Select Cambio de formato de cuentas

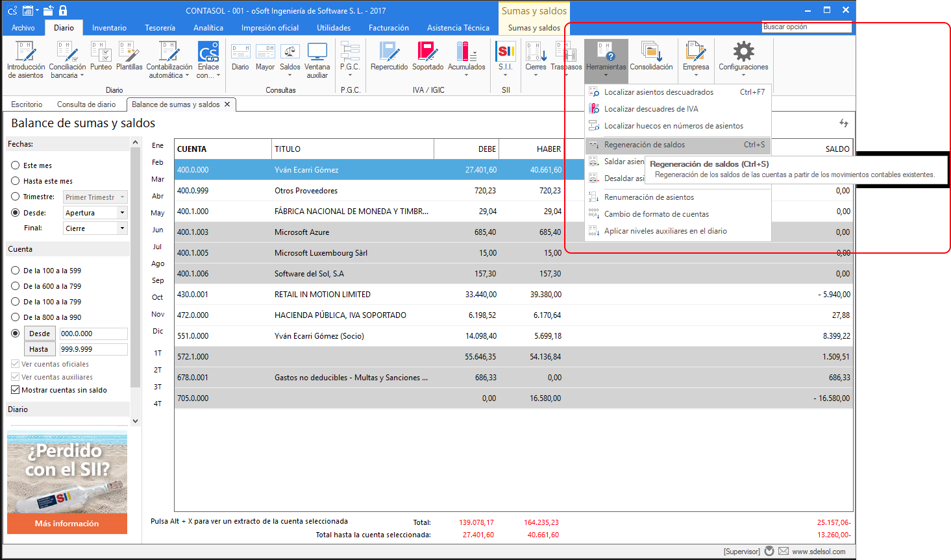678,214
